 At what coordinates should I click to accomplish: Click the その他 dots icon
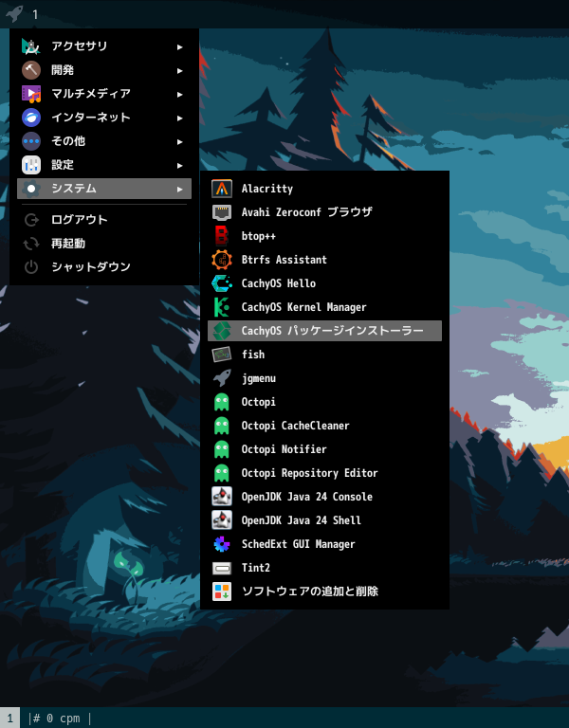point(31,141)
